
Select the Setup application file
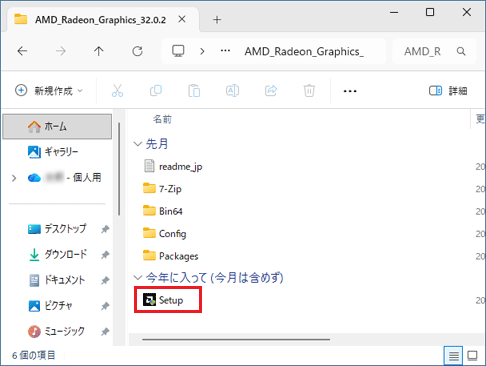pyautogui.click(x=163, y=300)
